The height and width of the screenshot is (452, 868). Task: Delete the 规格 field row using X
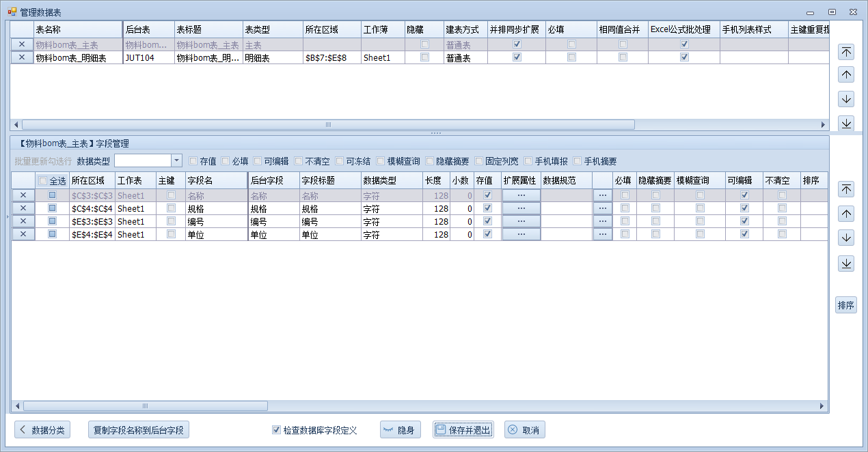point(23,208)
